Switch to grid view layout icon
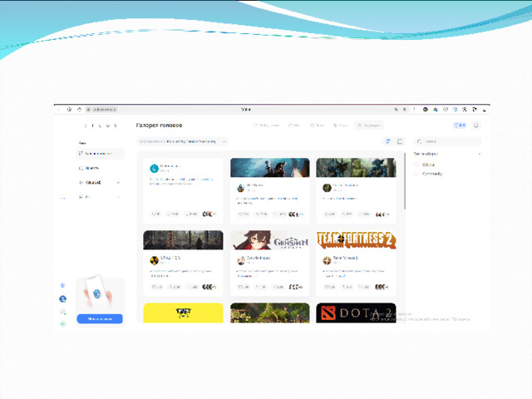Viewport: 532px width, 399px height. pyautogui.click(x=388, y=141)
